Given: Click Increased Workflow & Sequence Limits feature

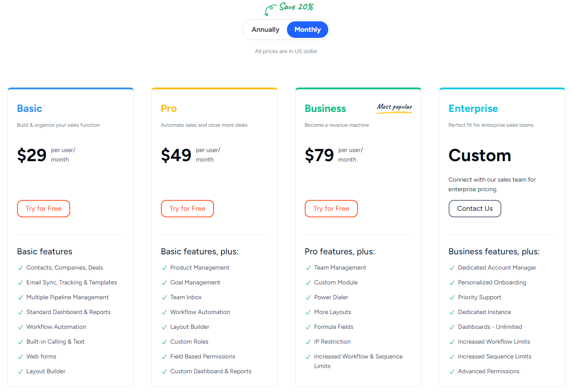Looking at the screenshot, I should [358, 361].
